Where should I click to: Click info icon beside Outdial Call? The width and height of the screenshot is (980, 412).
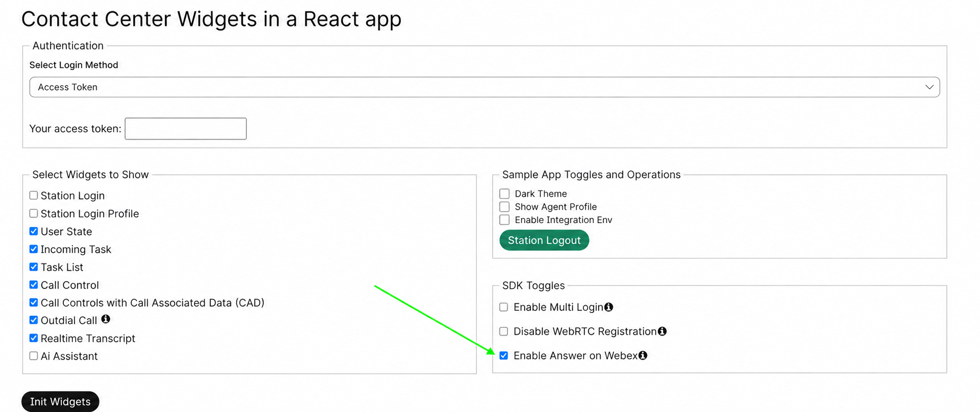(x=105, y=319)
